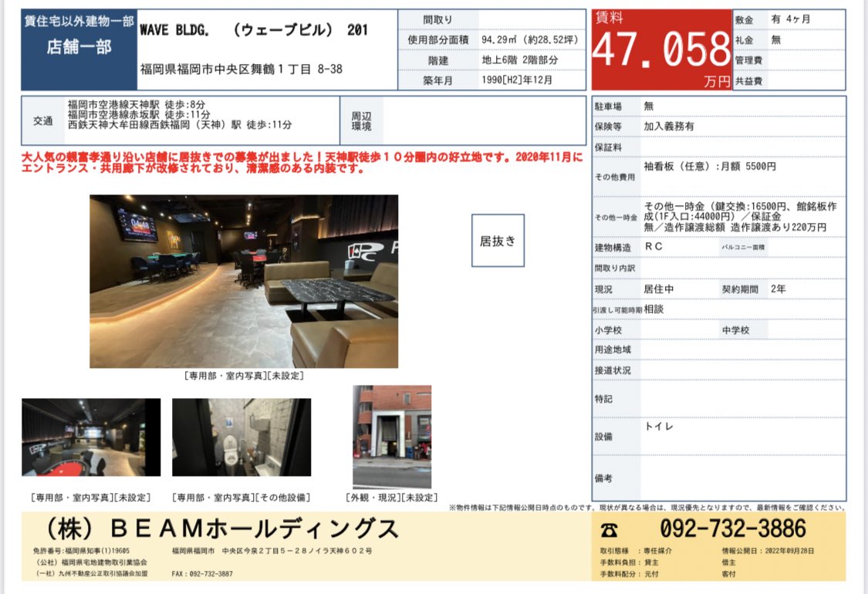The width and height of the screenshot is (868, 594).
Task: Select phone number 092-732-3886
Action: [733, 528]
